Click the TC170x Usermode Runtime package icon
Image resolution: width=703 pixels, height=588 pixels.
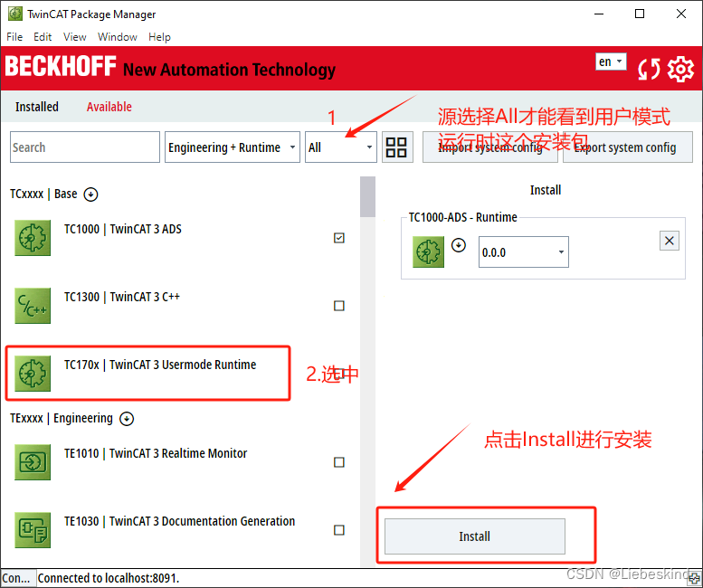pos(33,374)
